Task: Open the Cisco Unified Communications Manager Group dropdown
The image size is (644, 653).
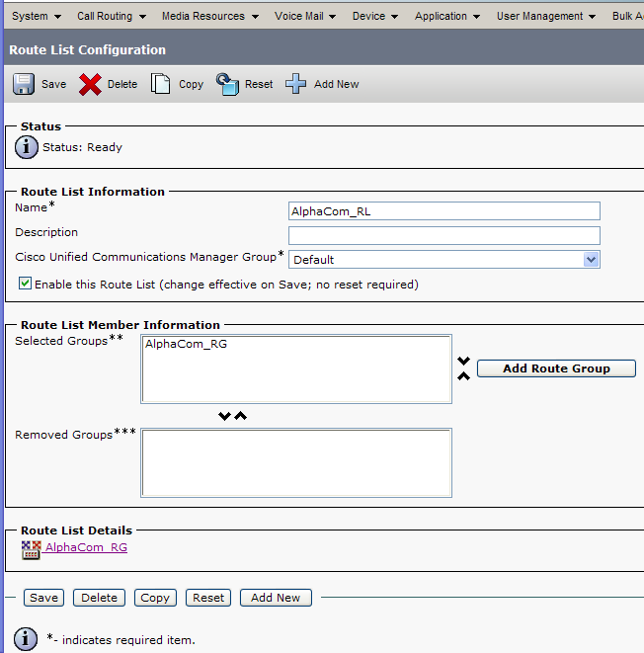Action: 591,260
